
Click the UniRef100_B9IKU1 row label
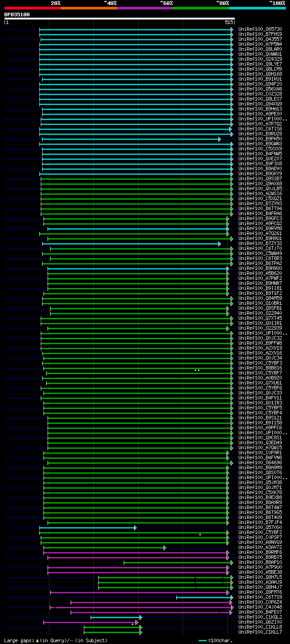click(x=260, y=79)
